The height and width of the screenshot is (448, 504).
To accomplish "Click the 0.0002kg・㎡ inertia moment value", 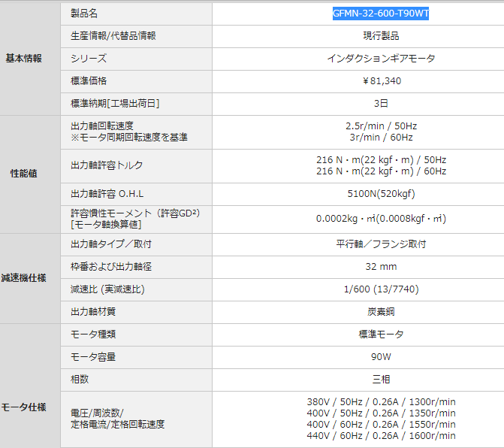I will [381, 219].
